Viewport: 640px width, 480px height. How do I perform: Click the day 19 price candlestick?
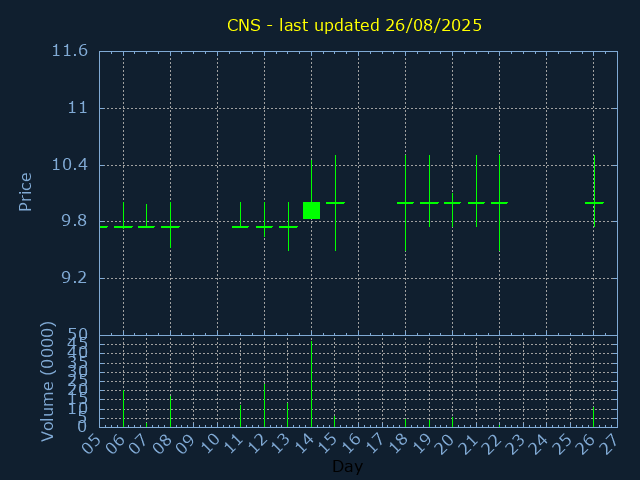tap(429, 191)
